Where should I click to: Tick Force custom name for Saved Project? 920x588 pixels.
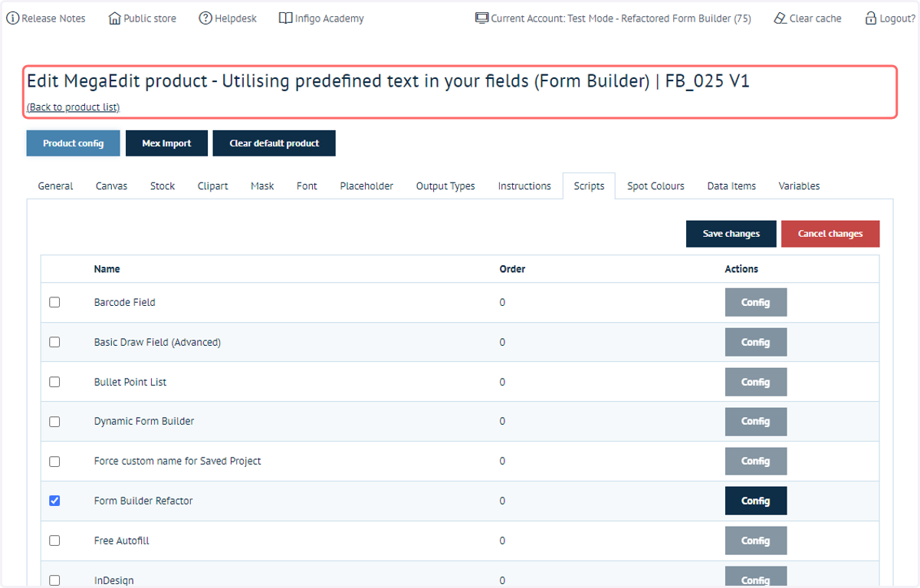[54, 461]
